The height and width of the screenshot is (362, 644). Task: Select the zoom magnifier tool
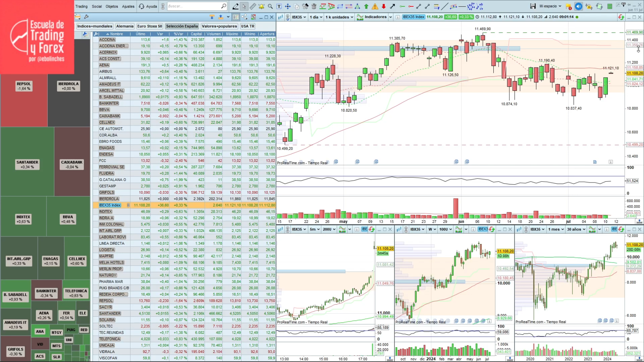click(270, 6)
